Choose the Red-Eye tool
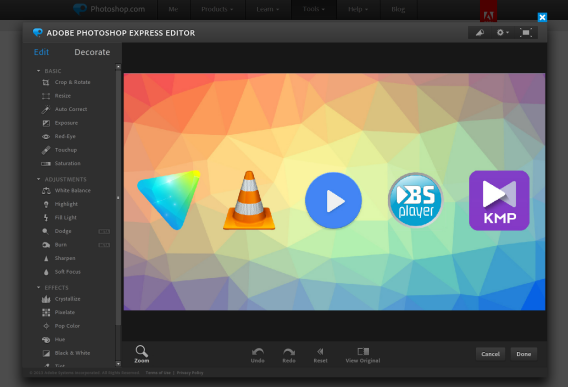 pyautogui.click(x=59, y=136)
